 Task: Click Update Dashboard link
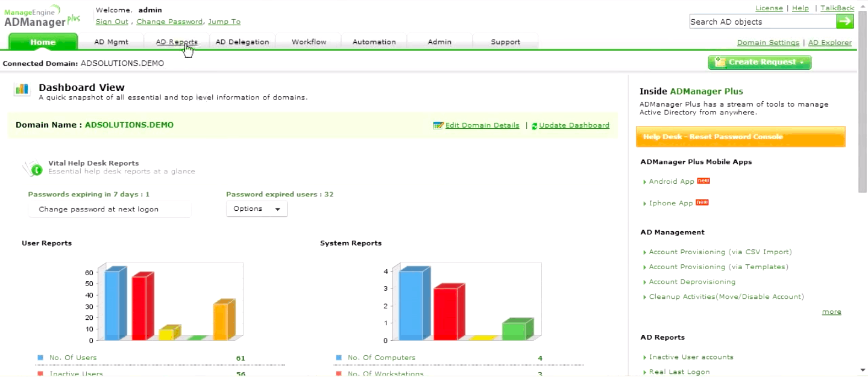574,126
